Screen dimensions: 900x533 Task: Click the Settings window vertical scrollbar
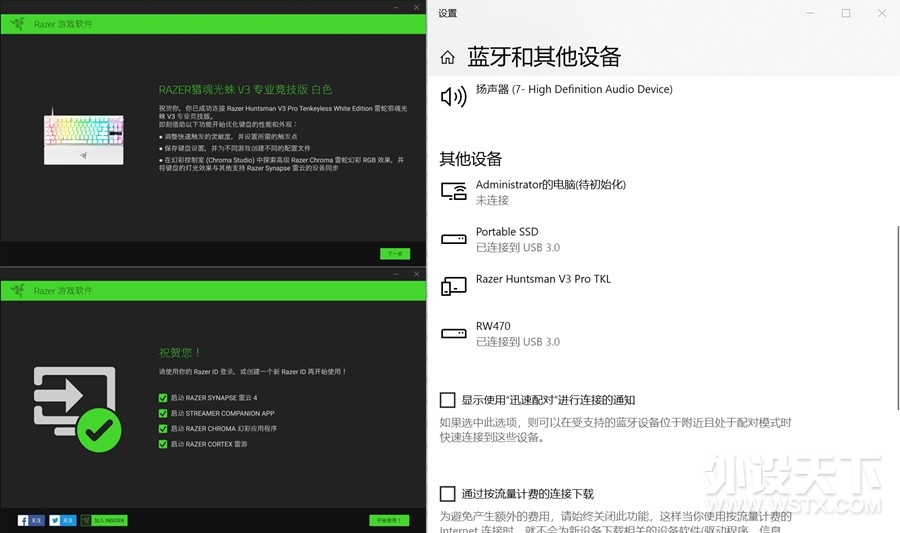(x=897, y=317)
